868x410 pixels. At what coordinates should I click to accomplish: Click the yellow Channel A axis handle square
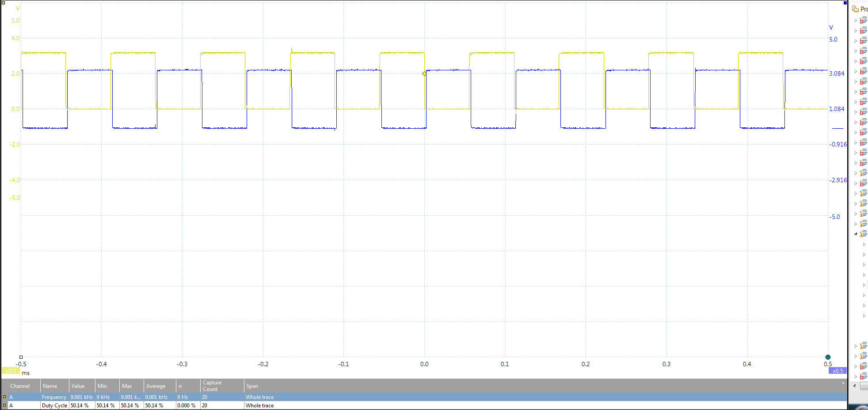(x=3, y=3)
